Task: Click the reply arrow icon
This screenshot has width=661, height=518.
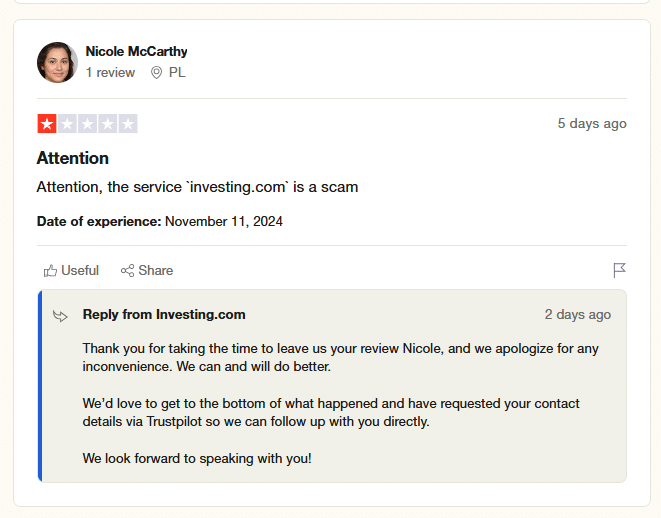Action: pyautogui.click(x=60, y=316)
